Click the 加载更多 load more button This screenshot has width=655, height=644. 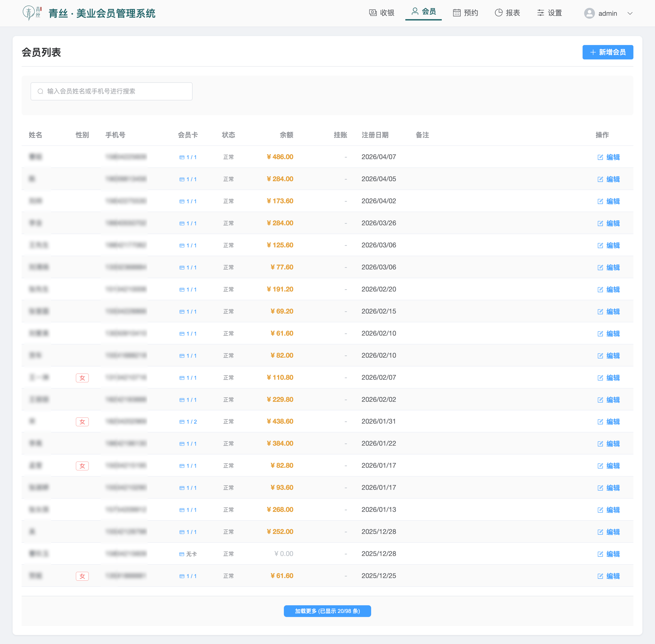[327, 611]
